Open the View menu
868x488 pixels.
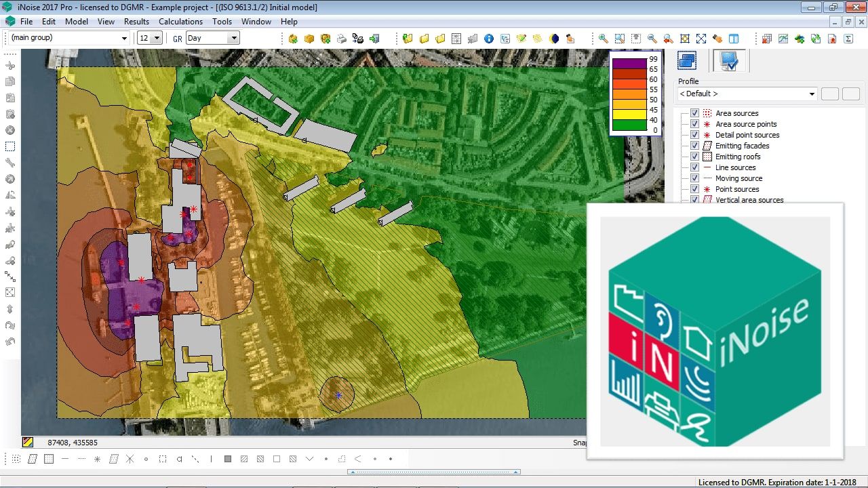[x=106, y=22]
